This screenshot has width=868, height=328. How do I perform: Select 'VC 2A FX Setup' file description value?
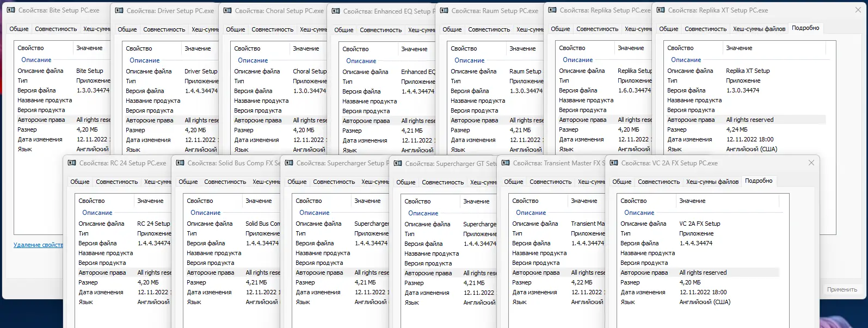coord(699,224)
